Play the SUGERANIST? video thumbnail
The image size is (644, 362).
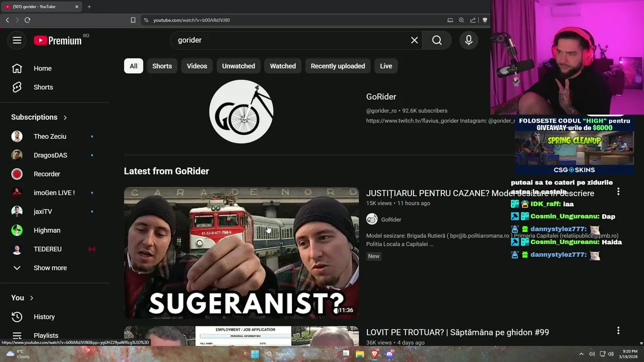pos(242,253)
